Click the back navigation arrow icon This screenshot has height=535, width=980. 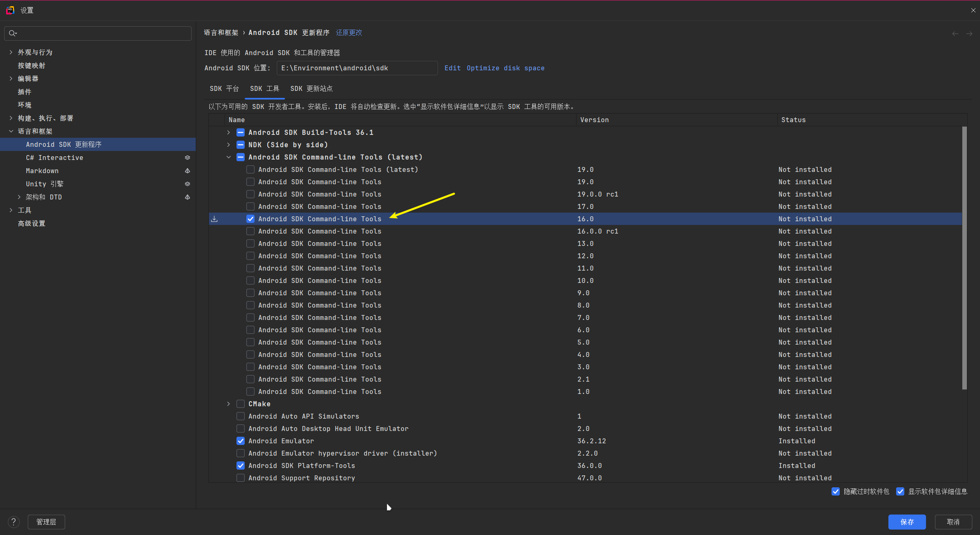pos(955,34)
